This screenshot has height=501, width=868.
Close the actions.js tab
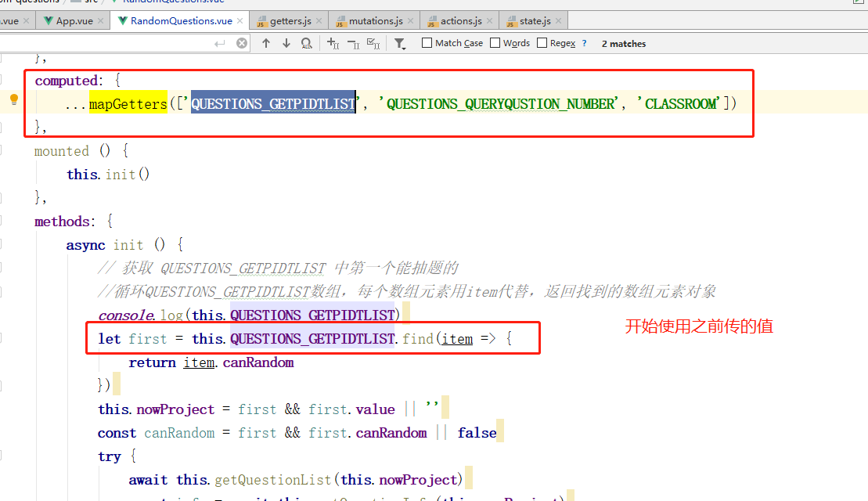click(489, 21)
